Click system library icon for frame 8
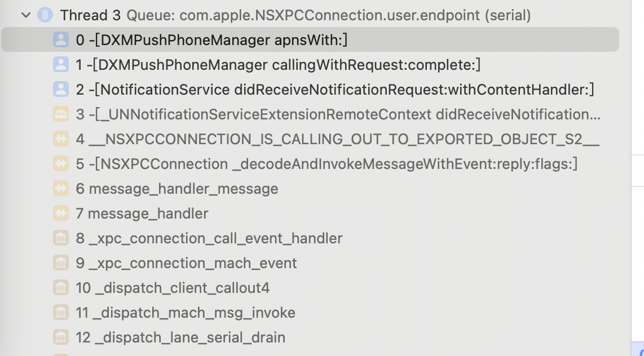Screen dimensions: 644x356 click(x=60, y=238)
